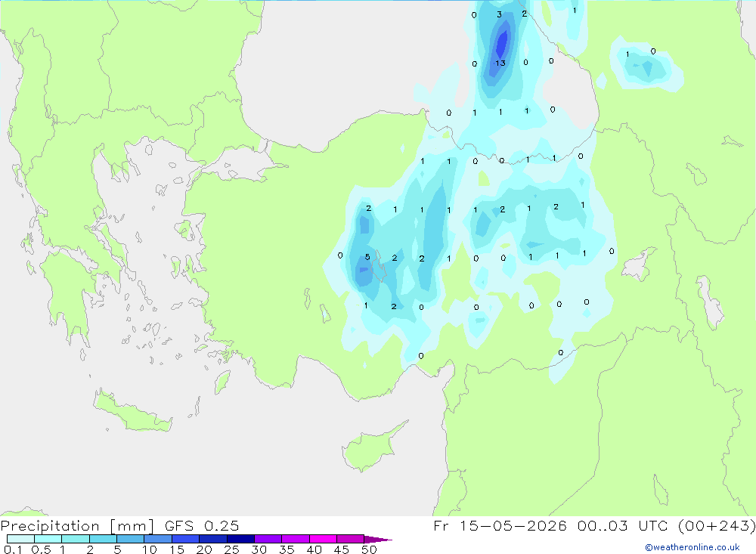Choose the legend swatch between 20 and 25

pyautogui.click(x=213, y=539)
